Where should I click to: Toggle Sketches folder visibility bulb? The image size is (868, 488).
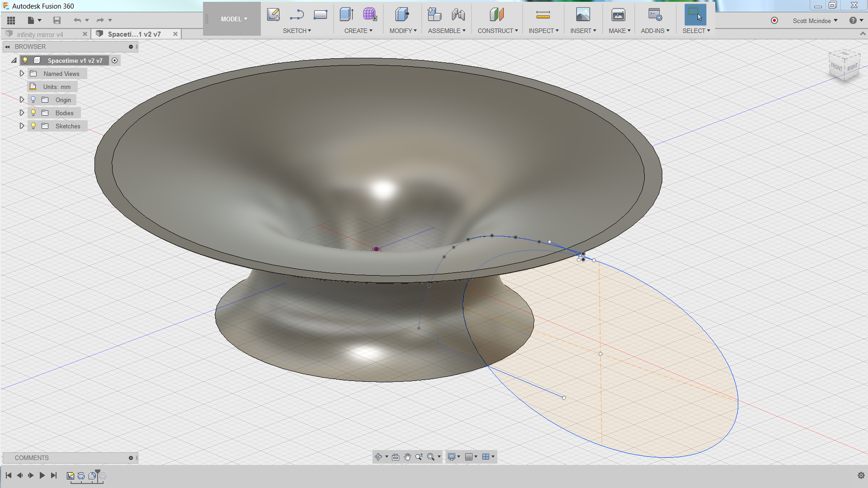33,126
